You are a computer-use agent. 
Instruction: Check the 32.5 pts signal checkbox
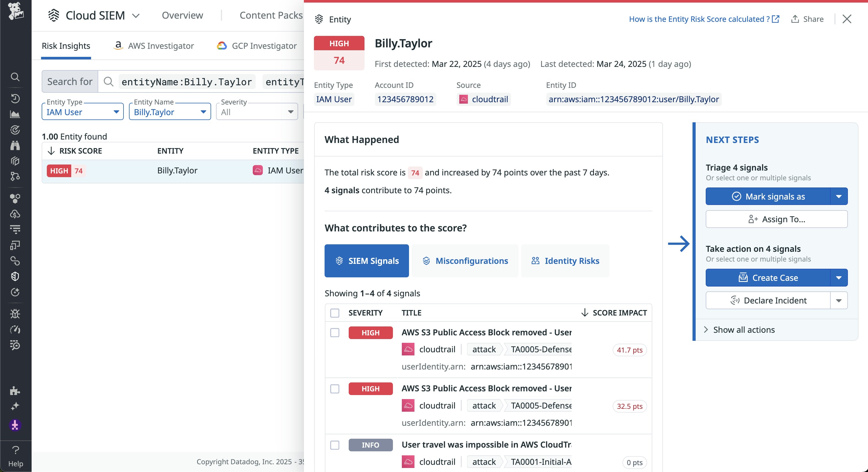point(335,389)
